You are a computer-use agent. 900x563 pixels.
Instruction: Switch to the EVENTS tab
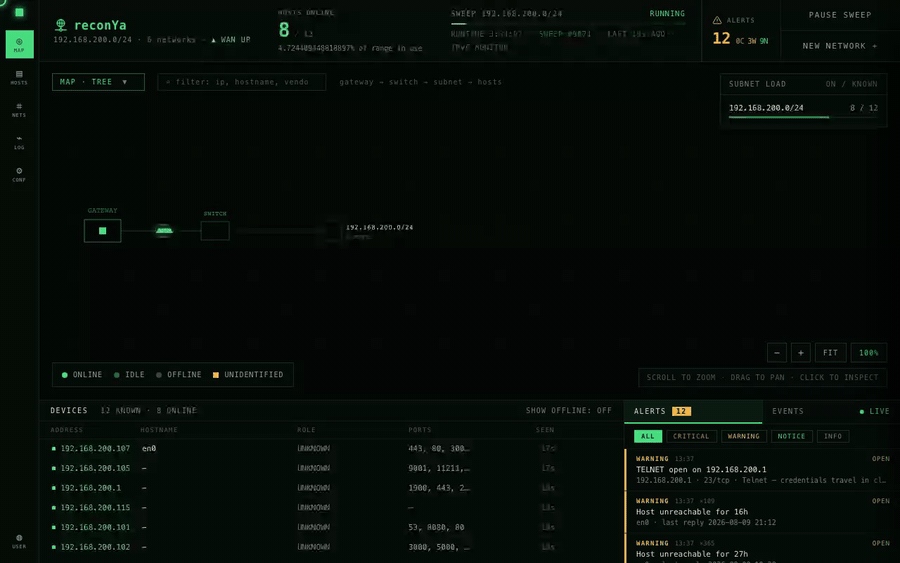[788, 411]
